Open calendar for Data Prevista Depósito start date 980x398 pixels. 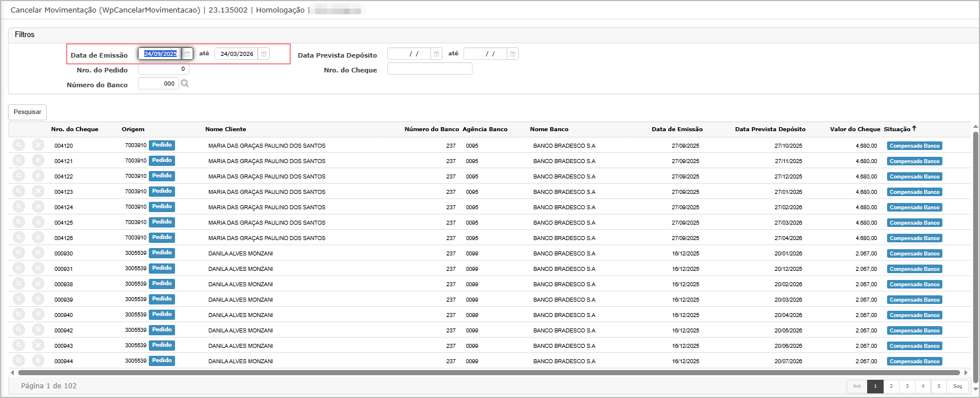pos(436,54)
